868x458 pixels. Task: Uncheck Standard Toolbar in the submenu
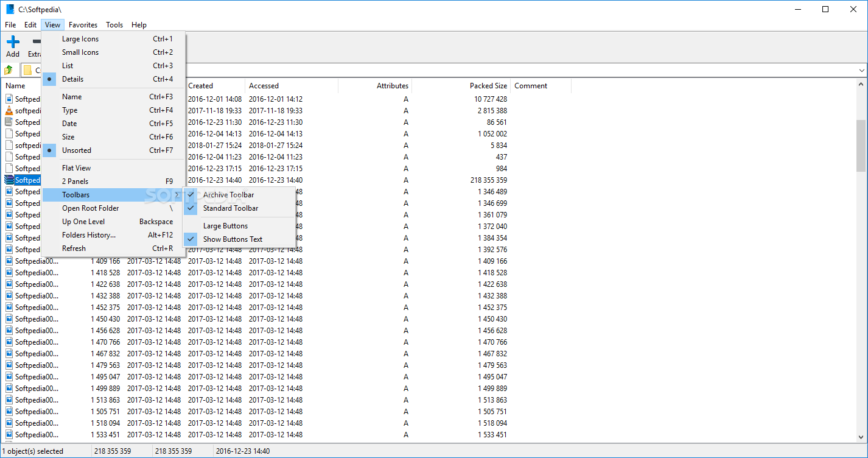[x=239, y=208]
